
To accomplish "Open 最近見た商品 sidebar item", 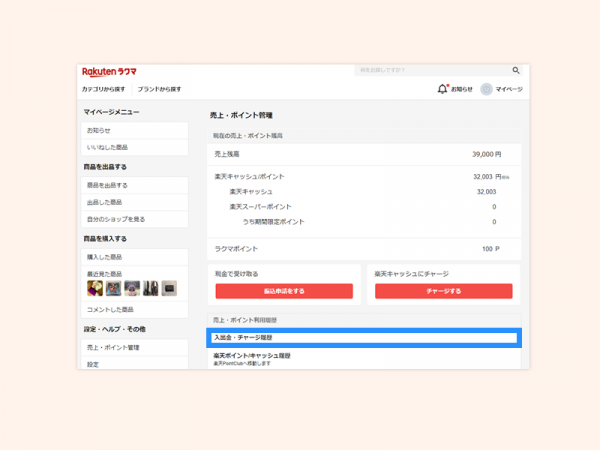I will [x=104, y=274].
